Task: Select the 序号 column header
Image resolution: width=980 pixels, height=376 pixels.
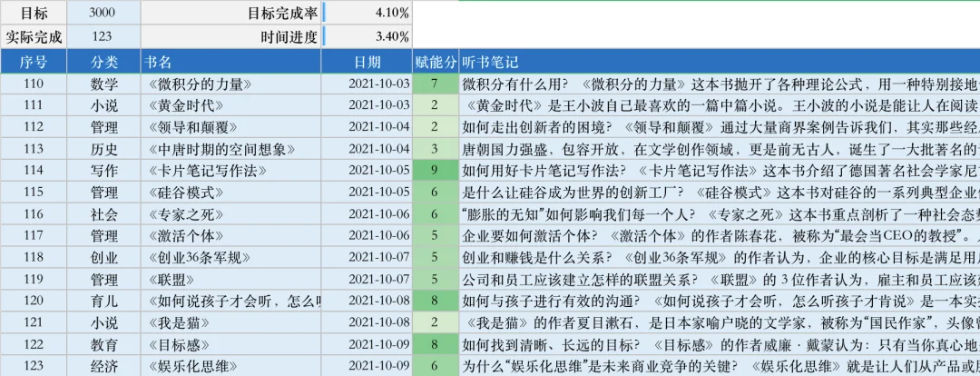Action: point(34,62)
